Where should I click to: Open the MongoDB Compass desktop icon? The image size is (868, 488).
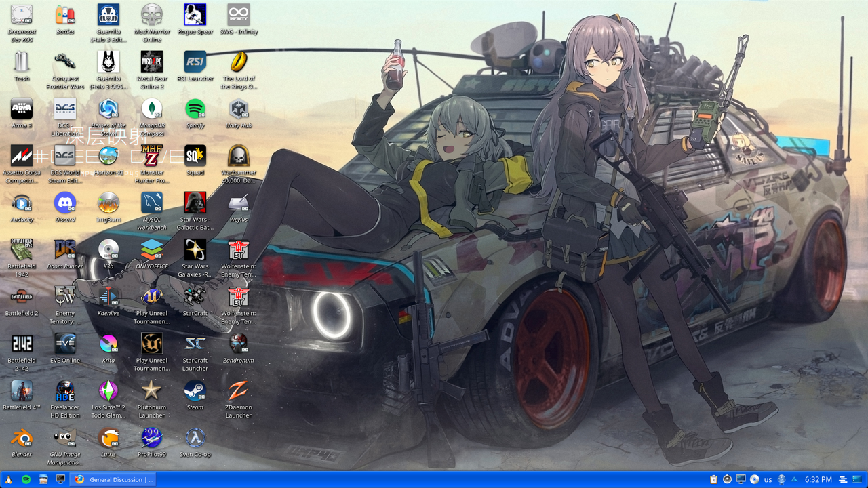(152, 108)
